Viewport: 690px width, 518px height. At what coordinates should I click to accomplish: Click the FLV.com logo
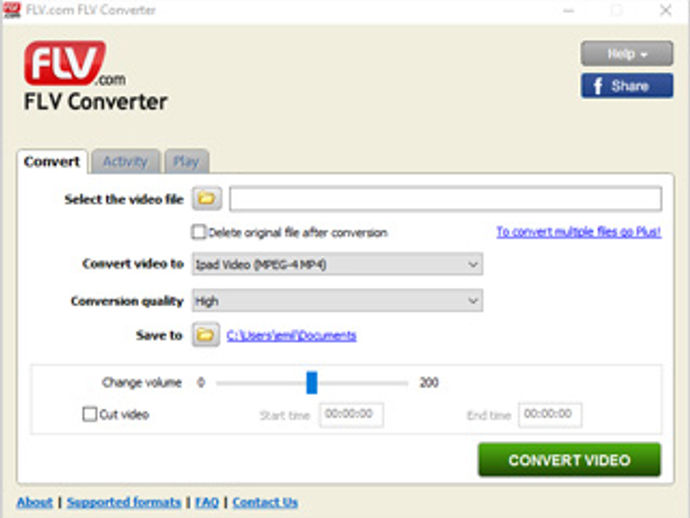pyautogui.click(x=75, y=64)
